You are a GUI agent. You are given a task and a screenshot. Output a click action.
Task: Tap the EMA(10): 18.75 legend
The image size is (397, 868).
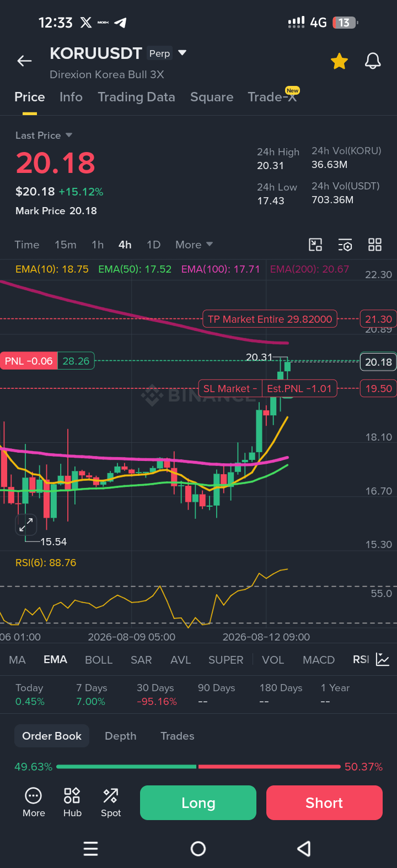pyautogui.click(x=52, y=269)
